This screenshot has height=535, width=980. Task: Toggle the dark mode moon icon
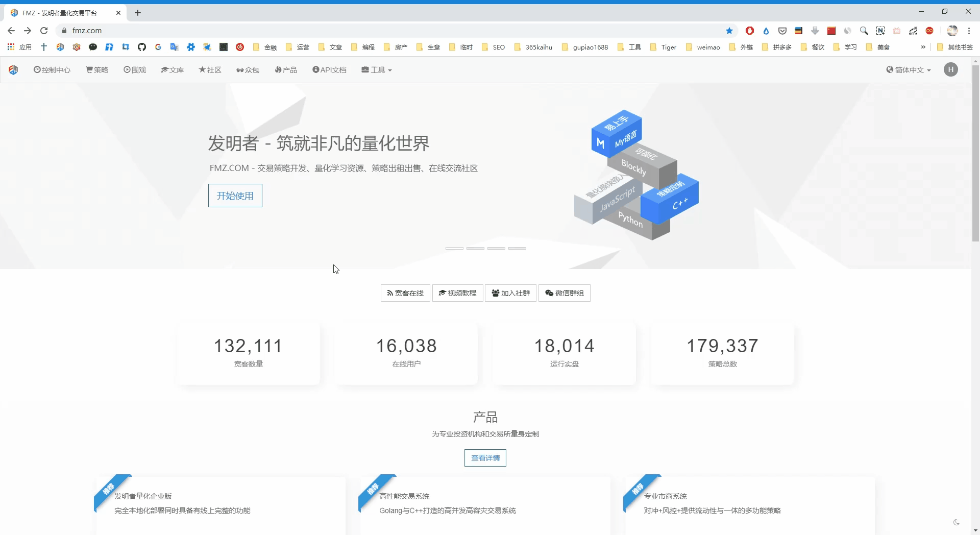957,522
